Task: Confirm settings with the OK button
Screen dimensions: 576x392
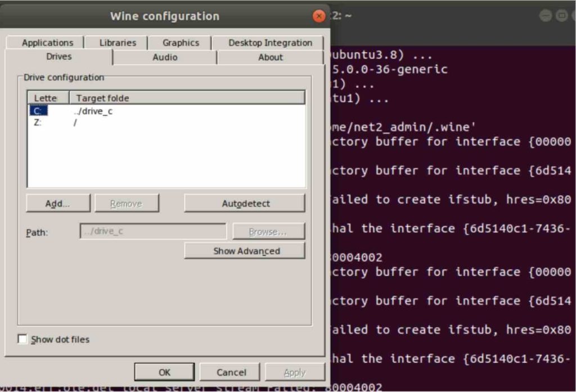Action: [164, 372]
